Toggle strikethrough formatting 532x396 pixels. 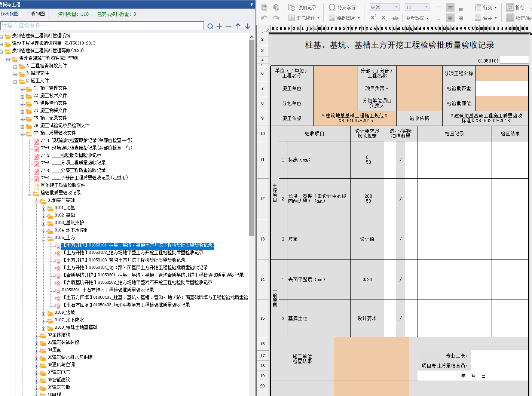pos(395,18)
